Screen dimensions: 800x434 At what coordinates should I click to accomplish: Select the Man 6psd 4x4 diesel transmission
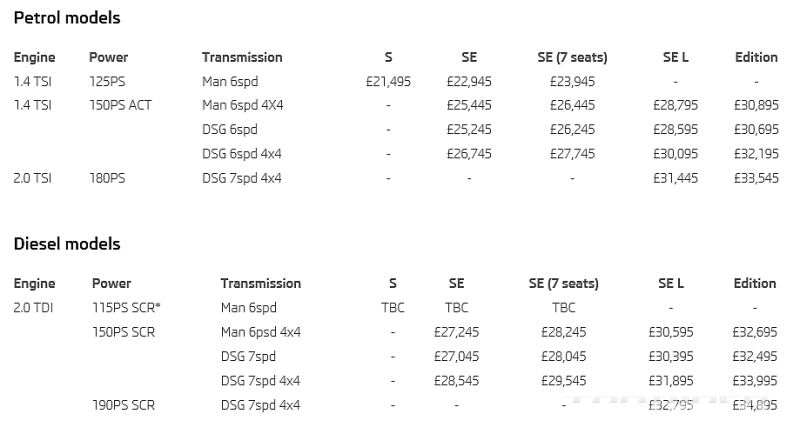261,332
